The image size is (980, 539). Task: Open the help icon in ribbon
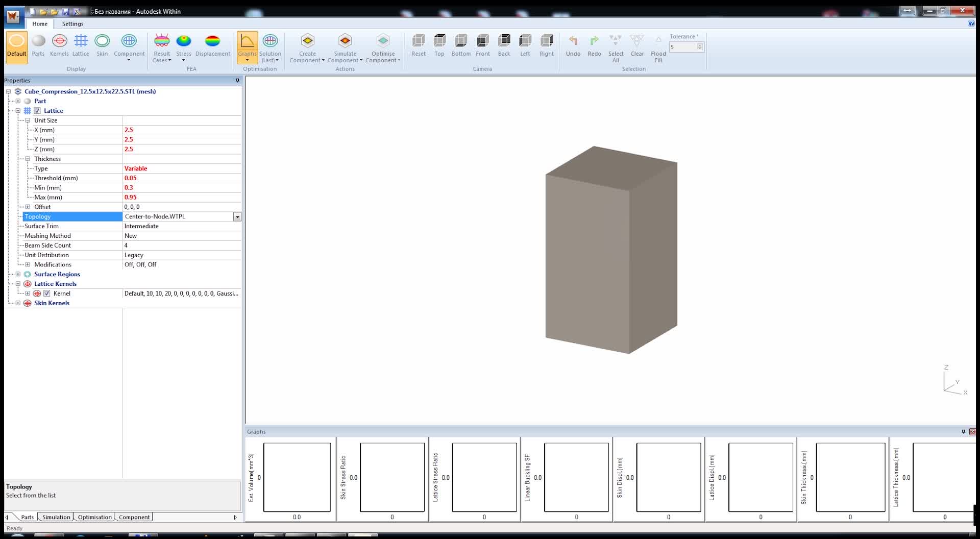tap(971, 23)
